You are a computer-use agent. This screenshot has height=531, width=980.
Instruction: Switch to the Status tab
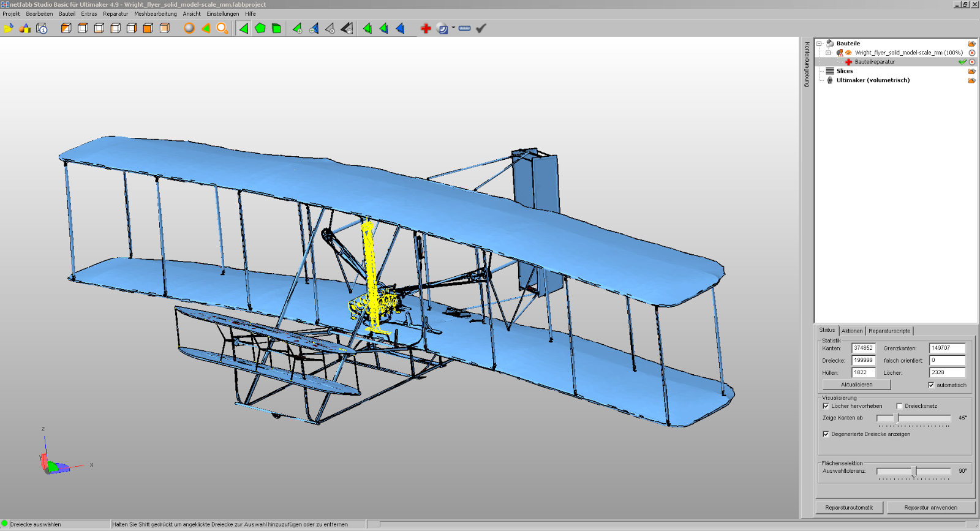click(x=827, y=330)
